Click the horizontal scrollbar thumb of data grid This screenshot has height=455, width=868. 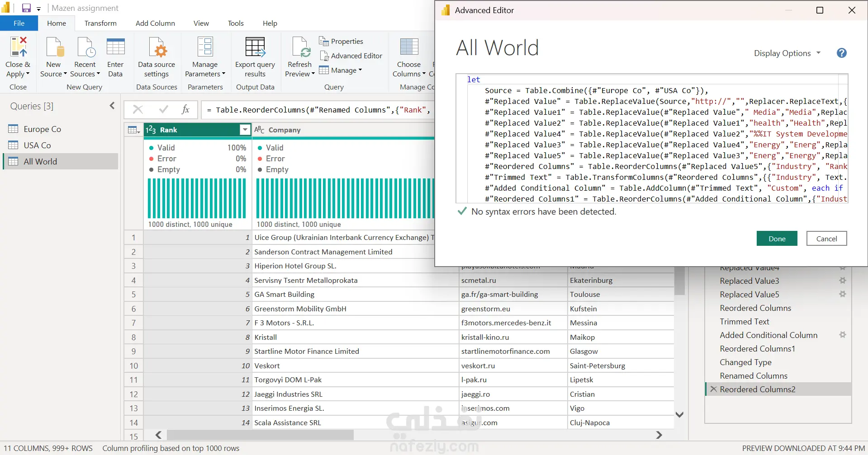point(260,435)
